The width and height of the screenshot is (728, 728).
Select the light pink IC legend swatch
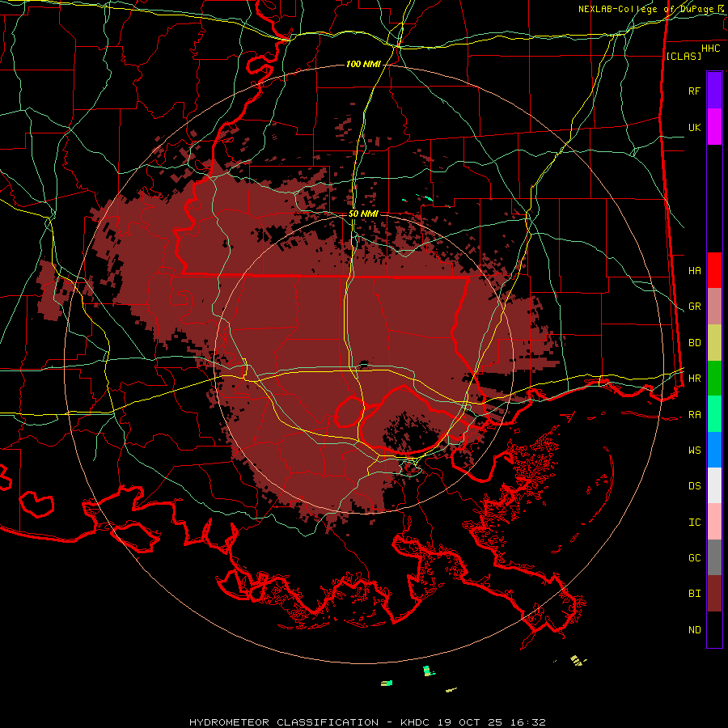click(714, 522)
